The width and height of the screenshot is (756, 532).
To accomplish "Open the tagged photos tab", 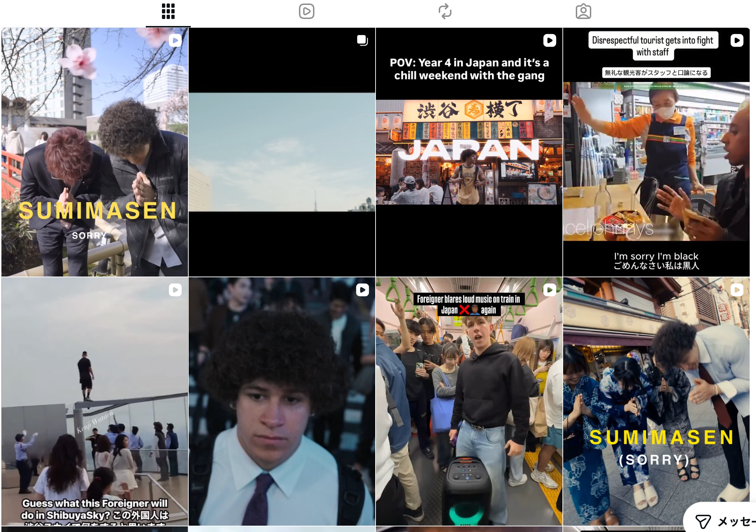I will tap(584, 12).
